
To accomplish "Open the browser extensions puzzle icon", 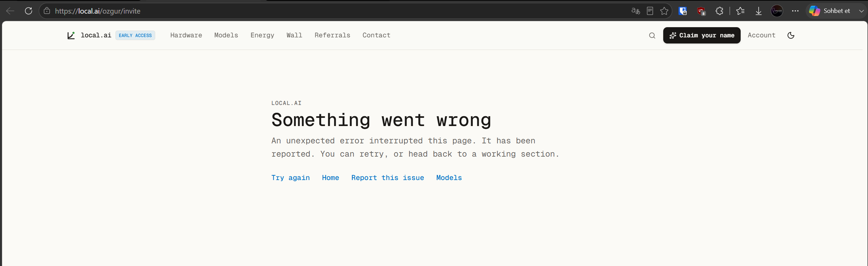I will [x=719, y=11].
